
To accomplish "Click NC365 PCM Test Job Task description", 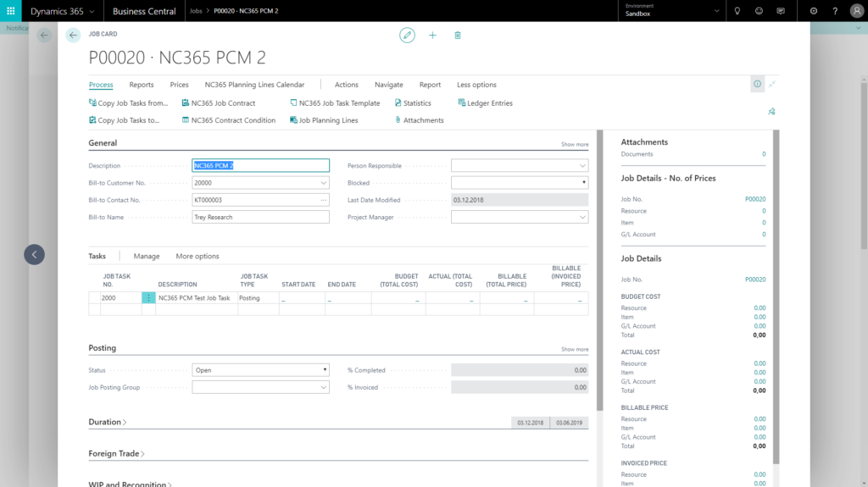I will pos(197,298).
